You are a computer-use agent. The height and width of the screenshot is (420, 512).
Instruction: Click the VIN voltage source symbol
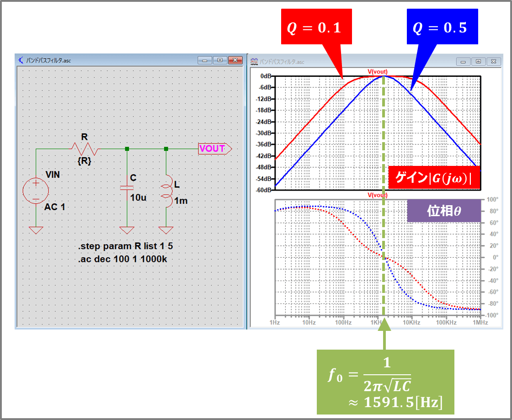(36, 191)
